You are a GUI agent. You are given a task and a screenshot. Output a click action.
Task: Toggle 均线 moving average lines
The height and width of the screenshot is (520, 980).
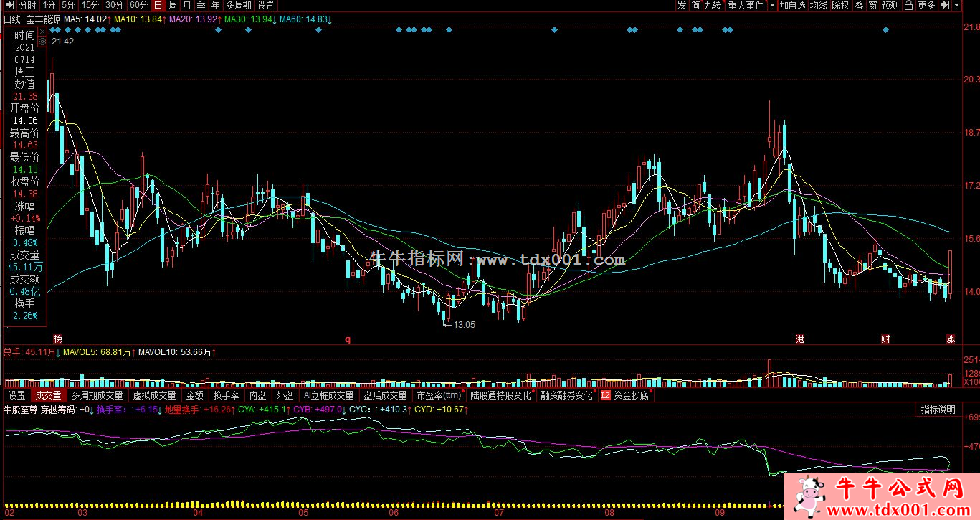click(819, 5)
